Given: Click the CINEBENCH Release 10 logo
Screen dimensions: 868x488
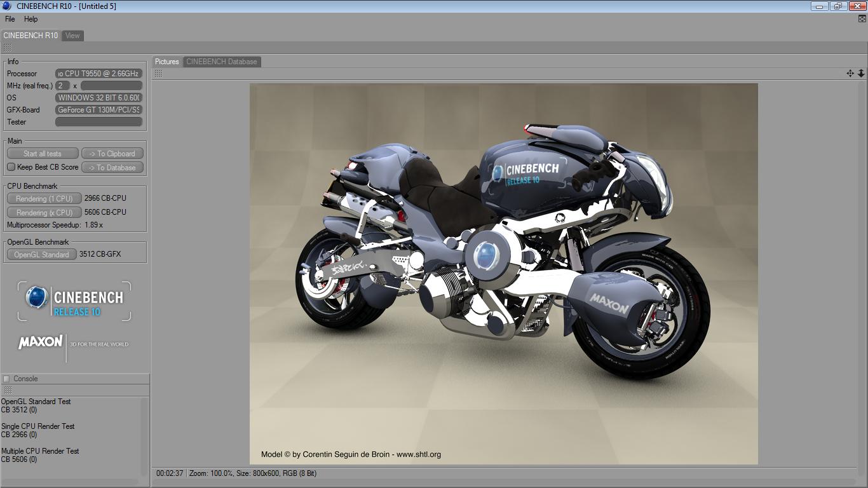Looking at the screenshot, I should click(x=74, y=301).
